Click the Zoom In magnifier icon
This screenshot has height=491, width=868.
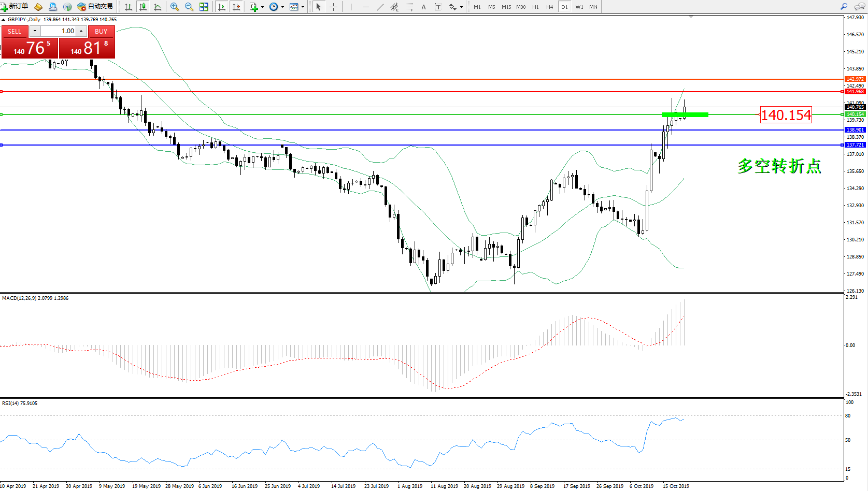[175, 7]
